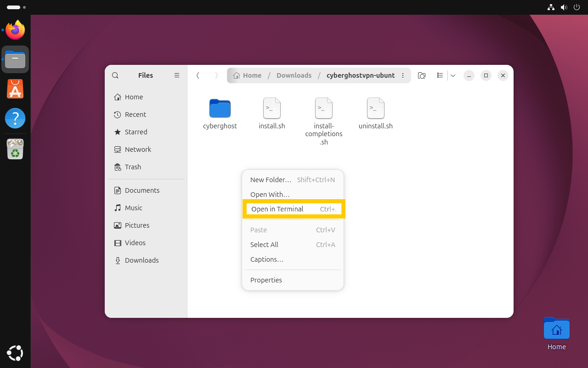Click the volume icon in top bar

tap(564, 7)
